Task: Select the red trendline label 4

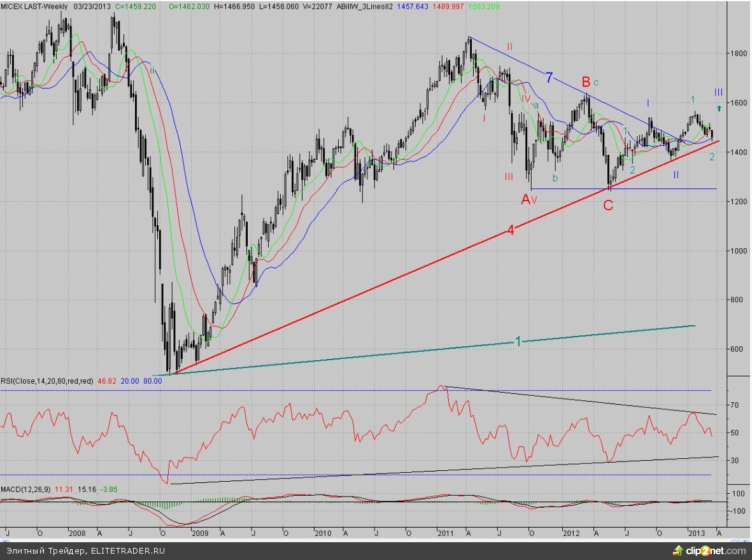Action: coord(510,230)
